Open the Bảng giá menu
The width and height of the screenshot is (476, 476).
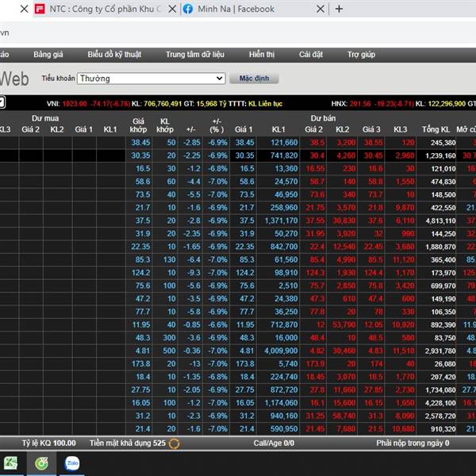tap(48, 55)
